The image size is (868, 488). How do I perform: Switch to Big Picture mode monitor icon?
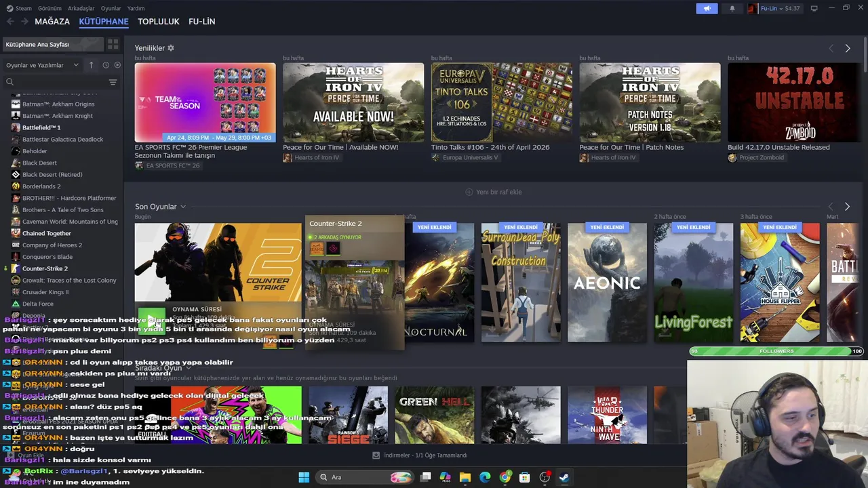(x=814, y=8)
